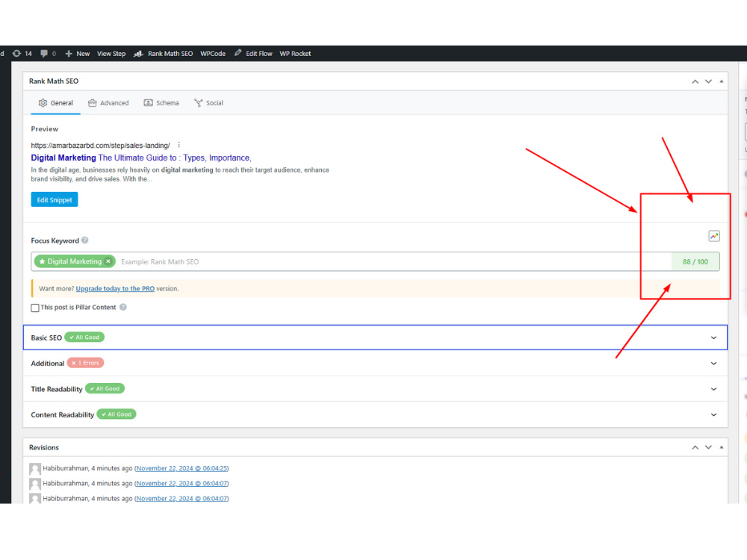
Task: Expand the Basic SEO section
Action: [376, 337]
